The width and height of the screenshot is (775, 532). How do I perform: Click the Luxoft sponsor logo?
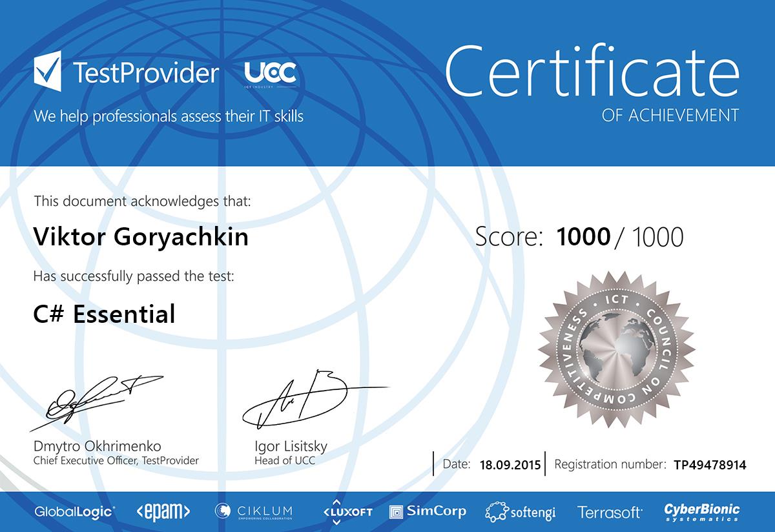pyautogui.click(x=347, y=511)
